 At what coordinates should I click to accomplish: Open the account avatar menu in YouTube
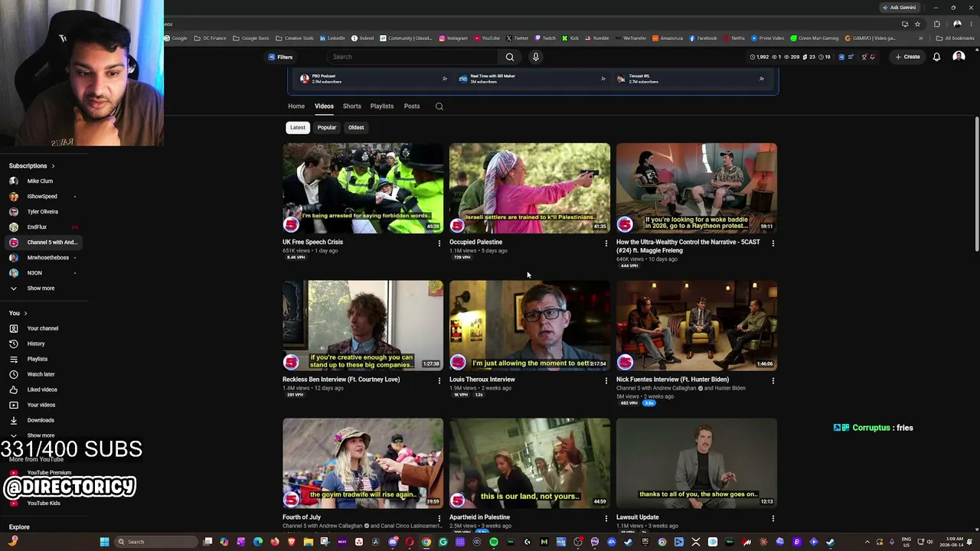(x=959, y=57)
